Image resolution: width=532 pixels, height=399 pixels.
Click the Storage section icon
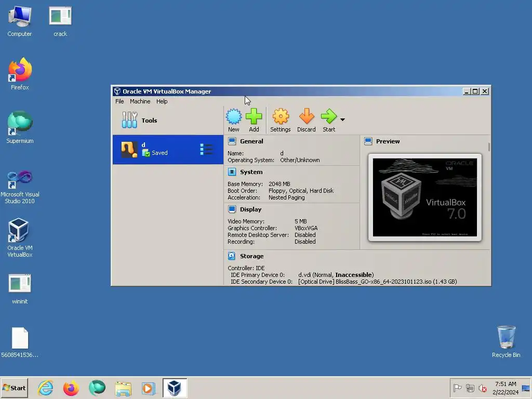click(x=232, y=256)
